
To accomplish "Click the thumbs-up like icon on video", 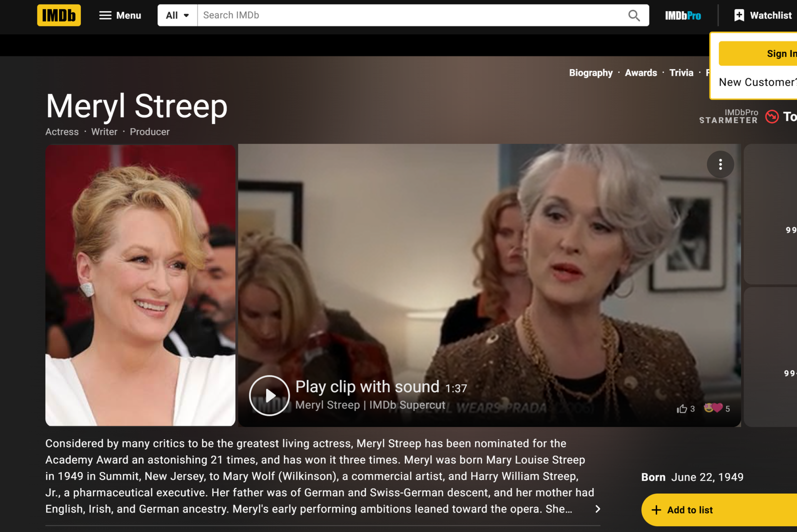I will coord(682,408).
